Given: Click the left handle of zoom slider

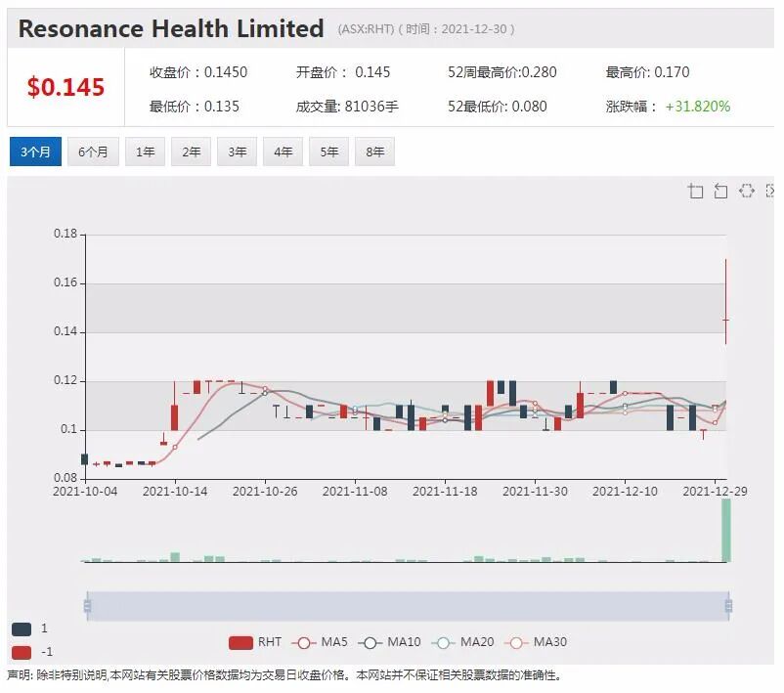Looking at the screenshot, I should [x=88, y=606].
